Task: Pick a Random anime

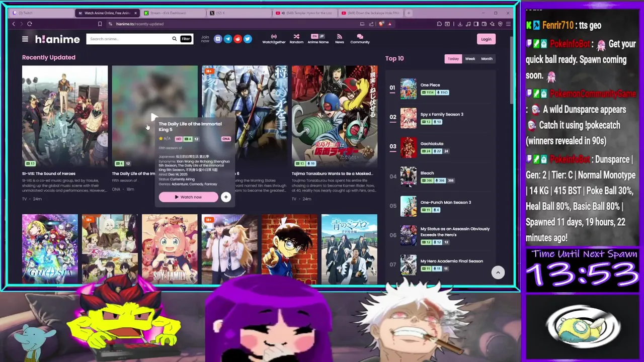Action: [296, 39]
